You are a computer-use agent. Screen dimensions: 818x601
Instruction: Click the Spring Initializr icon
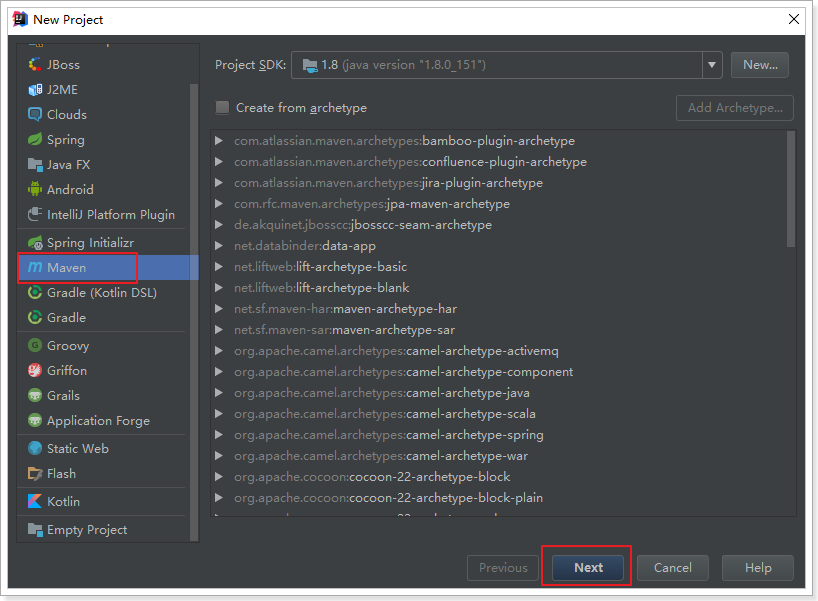point(35,243)
